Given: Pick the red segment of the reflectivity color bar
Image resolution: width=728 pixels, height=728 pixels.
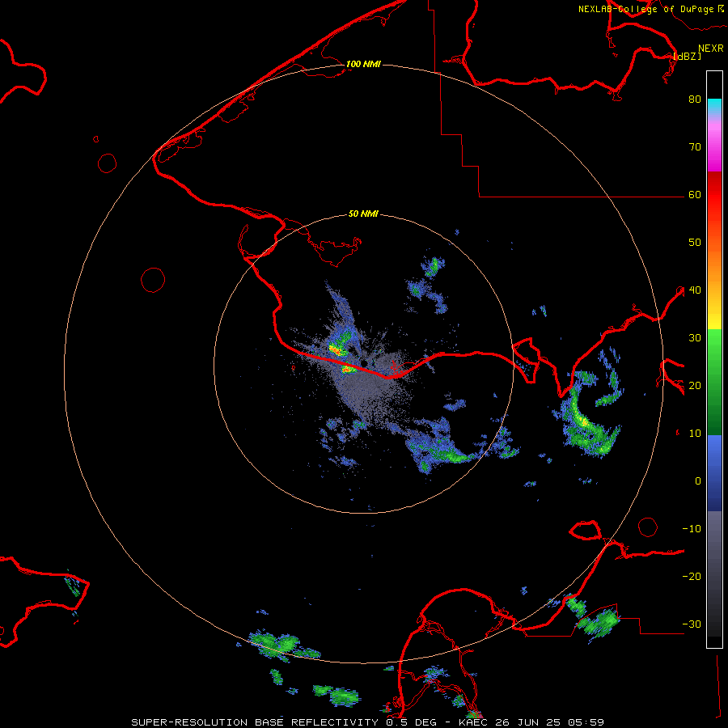Looking at the screenshot, I should click(714, 190).
